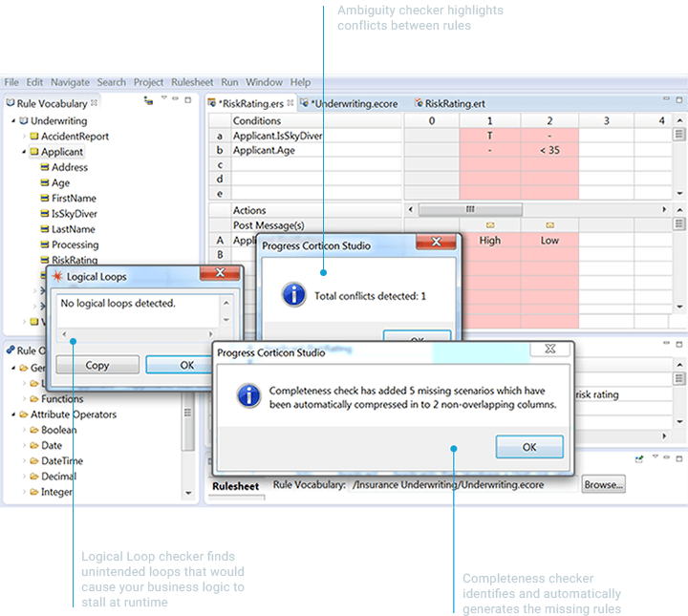
Task: Click the info icon in completeness dialog
Action: [248, 396]
